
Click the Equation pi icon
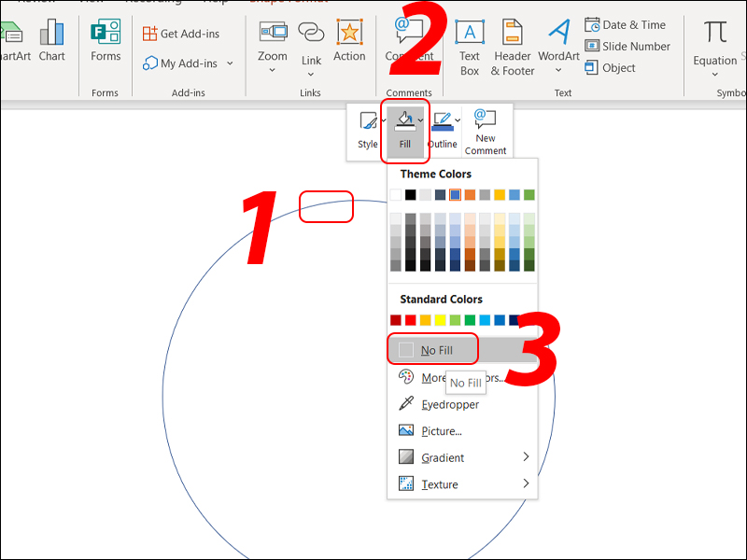tap(715, 42)
